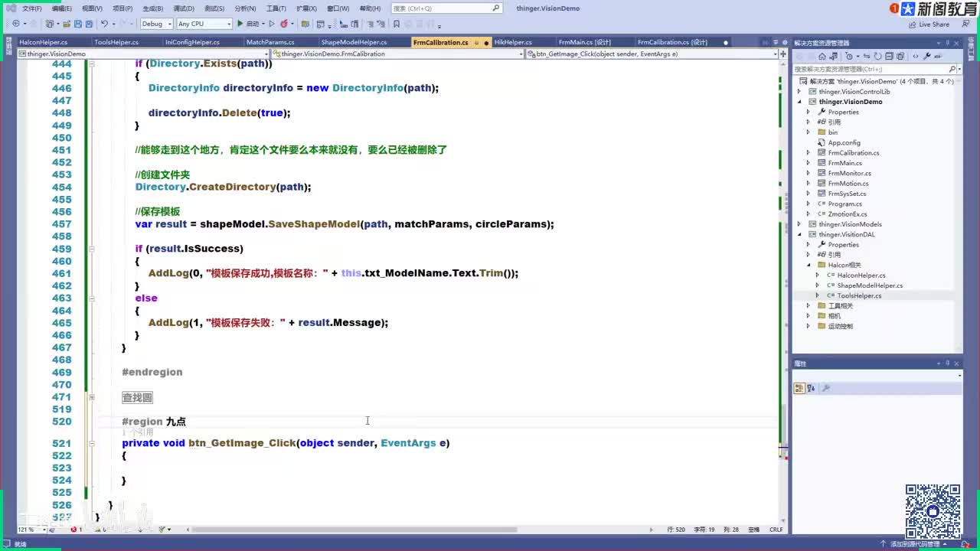Click the CRLF line ending indicator

(x=776, y=530)
